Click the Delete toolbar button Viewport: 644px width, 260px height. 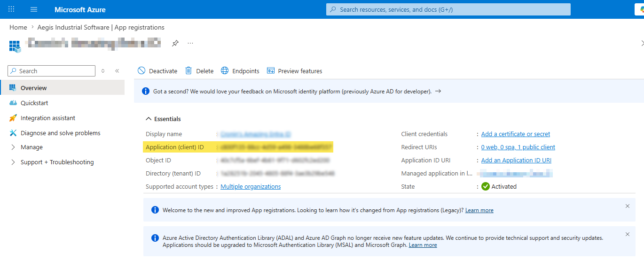pyautogui.click(x=199, y=71)
